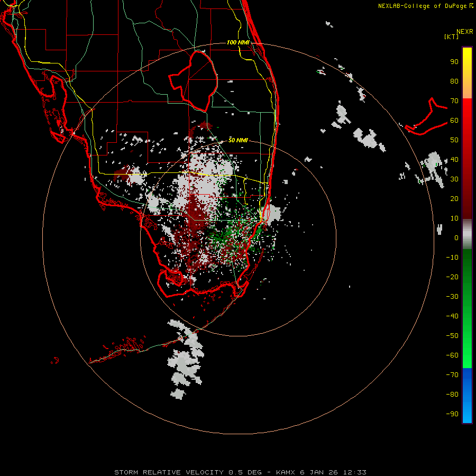Click the 80 value on the velocity scale
The image size is (476, 476).
pos(454,81)
